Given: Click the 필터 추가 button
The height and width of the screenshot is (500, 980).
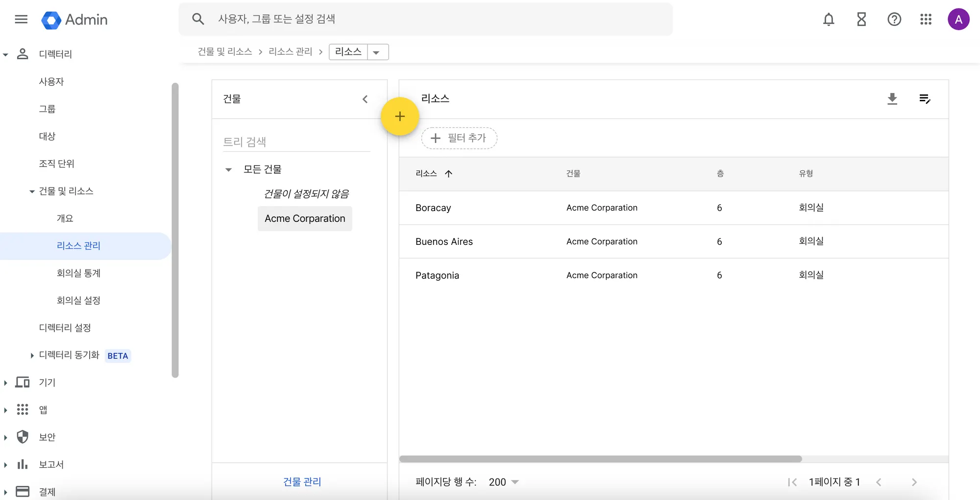Looking at the screenshot, I should pyautogui.click(x=459, y=138).
